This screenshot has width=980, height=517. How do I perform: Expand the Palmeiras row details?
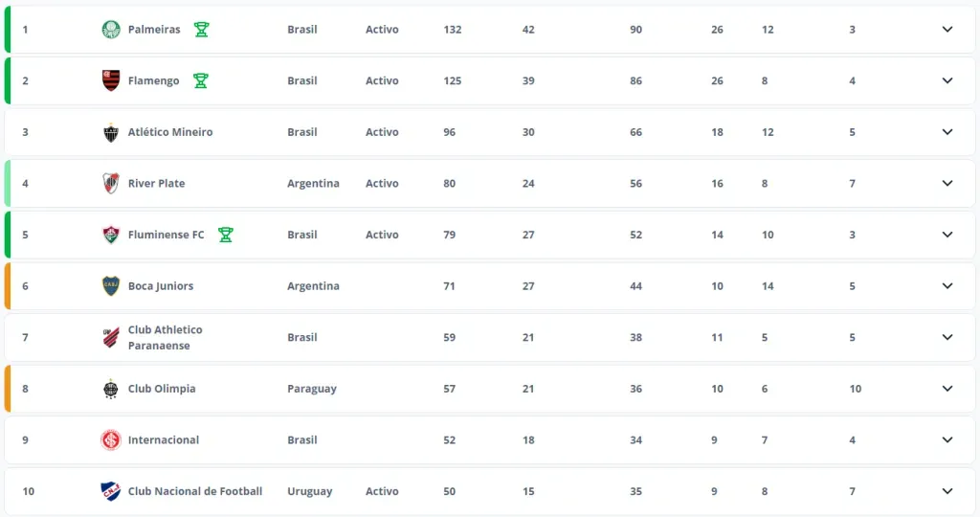point(947,30)
